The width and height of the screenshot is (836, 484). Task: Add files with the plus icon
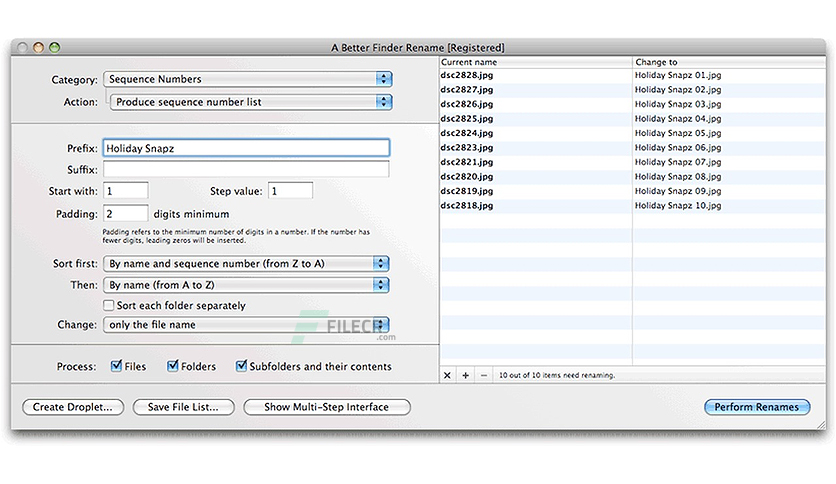coord(465,375)
